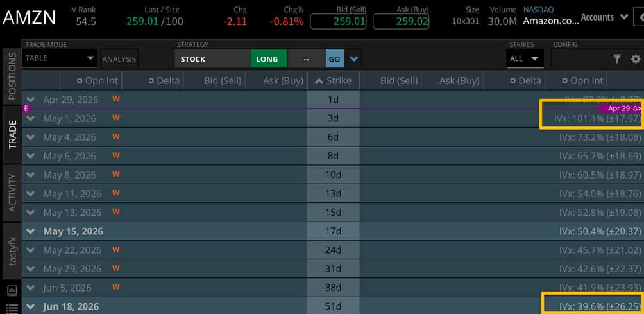Click the Ask (Buy) 259.02 quote button
The image size is (644, 314).
coord(401,21)
